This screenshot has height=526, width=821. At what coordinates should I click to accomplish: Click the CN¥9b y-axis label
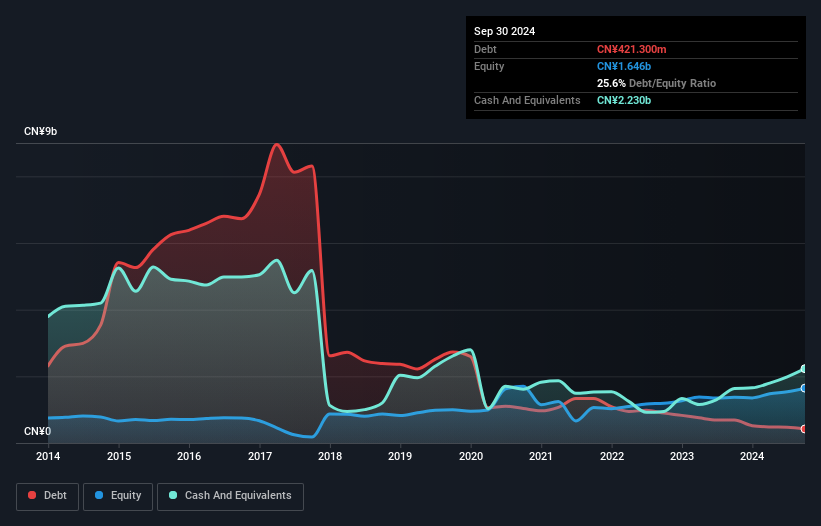40,131
